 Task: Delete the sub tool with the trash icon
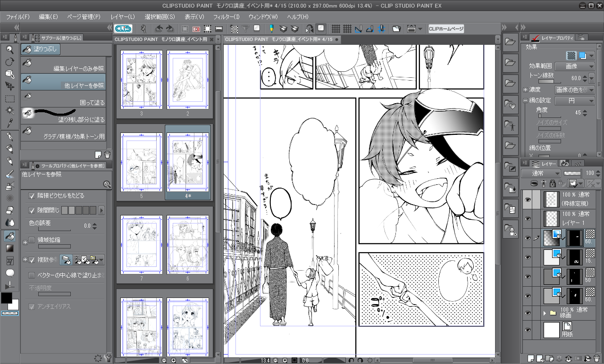(107, 154)
